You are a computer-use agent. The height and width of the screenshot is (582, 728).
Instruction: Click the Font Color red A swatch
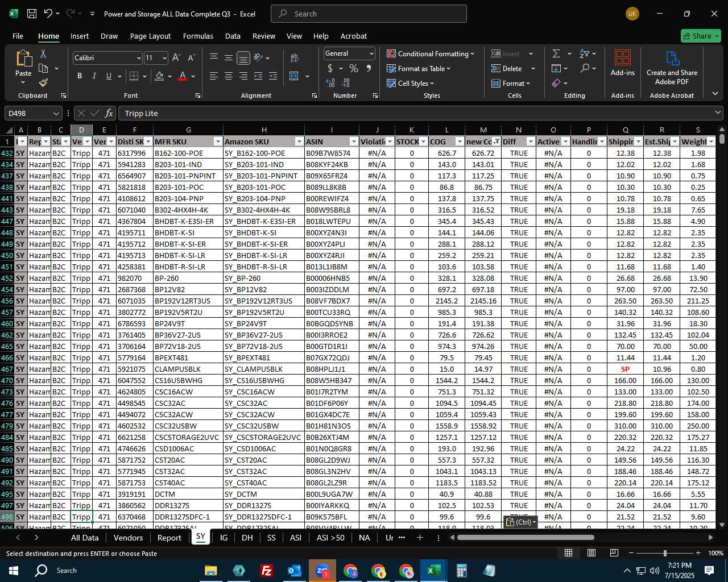pyautogui.click(x=183, y=76)
